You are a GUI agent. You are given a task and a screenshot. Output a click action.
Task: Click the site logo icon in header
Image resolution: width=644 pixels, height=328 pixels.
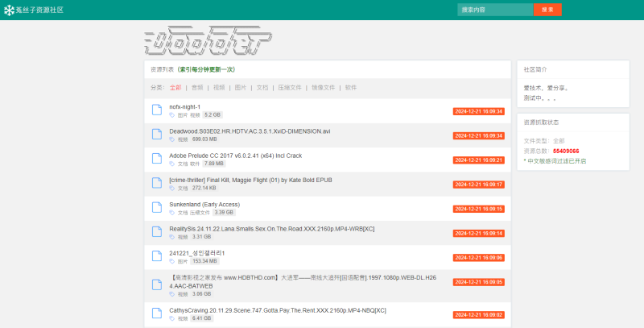click(x=9, y=10)
